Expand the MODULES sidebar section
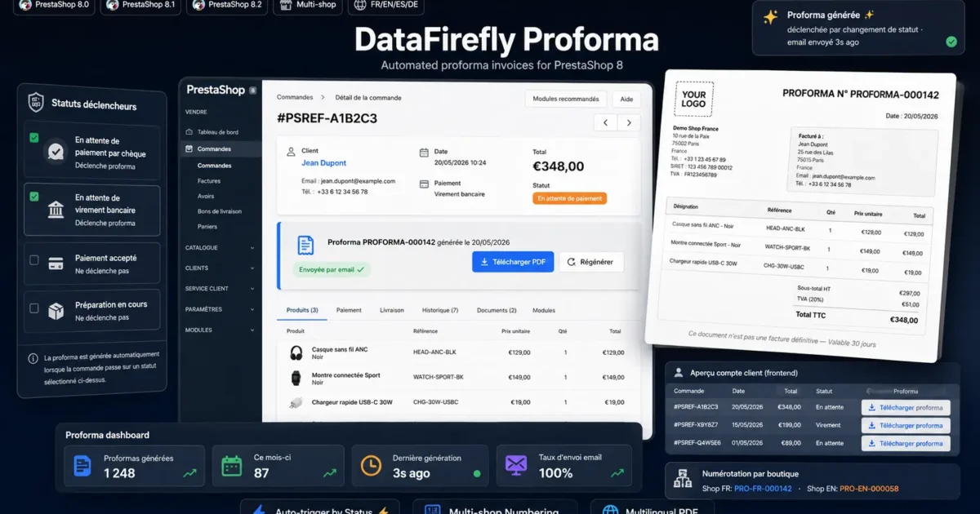Image resolution: width=980 pixels, height=514 pixels. 220,330
